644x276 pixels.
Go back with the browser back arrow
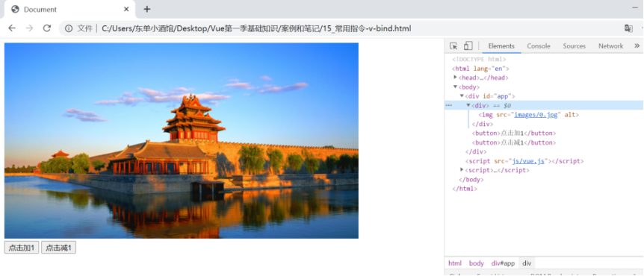(x=12, y=28)
